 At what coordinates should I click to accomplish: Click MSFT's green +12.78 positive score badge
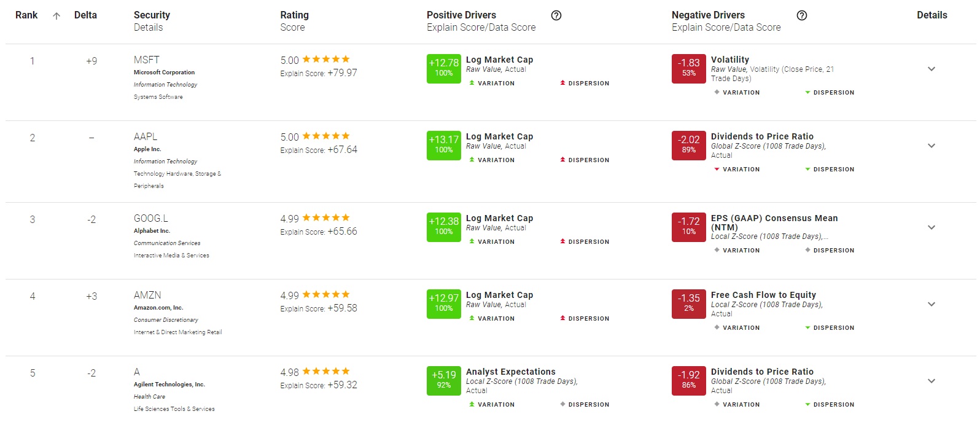444,68
